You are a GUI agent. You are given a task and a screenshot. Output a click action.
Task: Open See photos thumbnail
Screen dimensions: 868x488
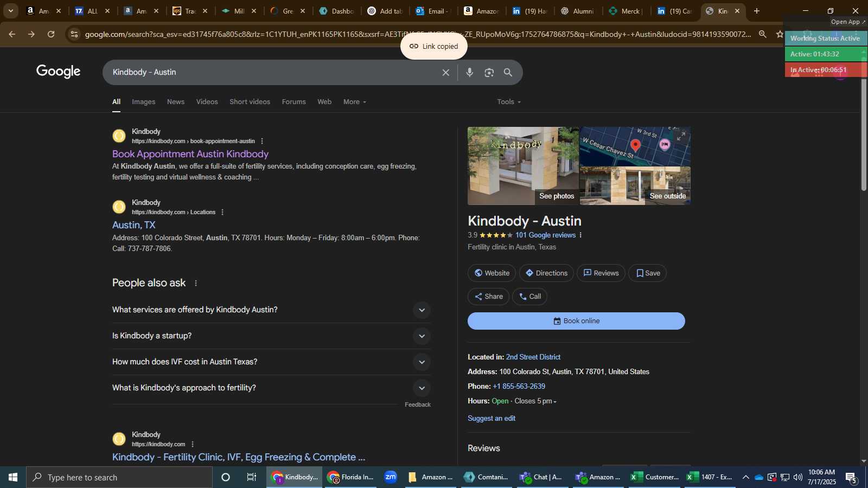pos(523,166)
